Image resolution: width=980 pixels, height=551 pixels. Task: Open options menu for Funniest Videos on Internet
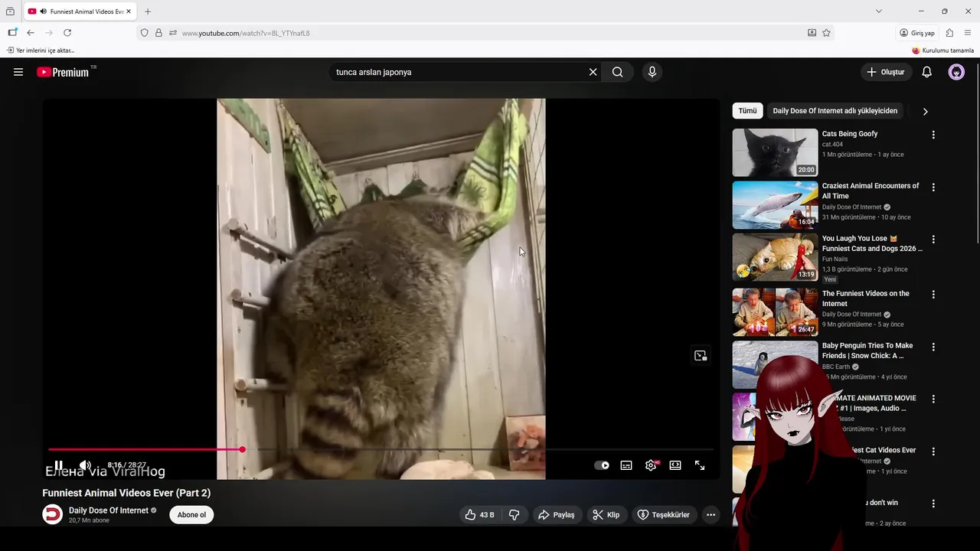tap(933, 294)
